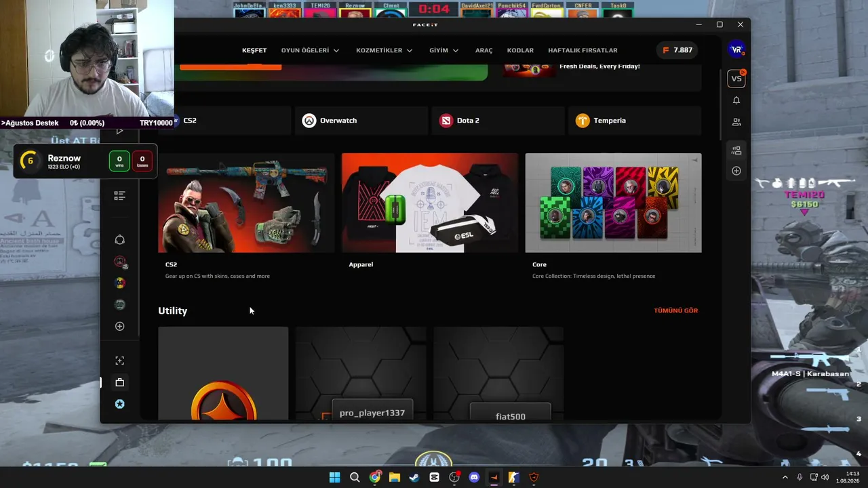Open the Araç menu item
This screenshot has width=868, height=488.
(484, 50)
